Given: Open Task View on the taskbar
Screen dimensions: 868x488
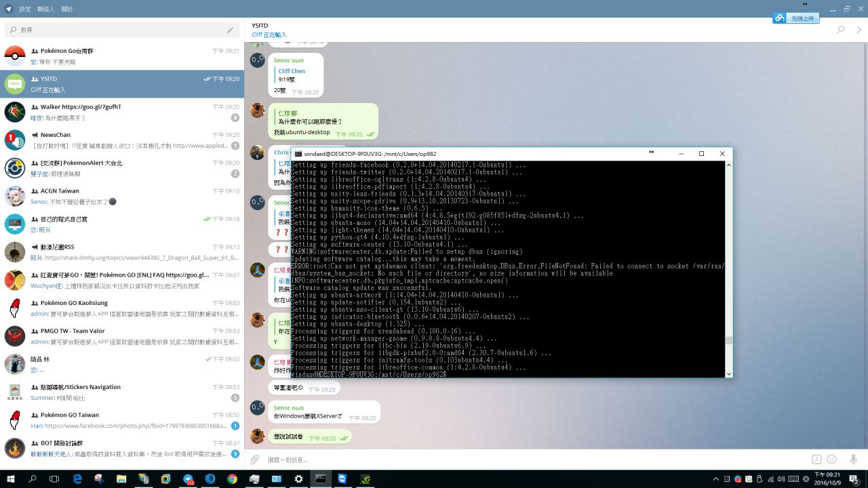Looking at the screenshot, I should tap(54, 479).
